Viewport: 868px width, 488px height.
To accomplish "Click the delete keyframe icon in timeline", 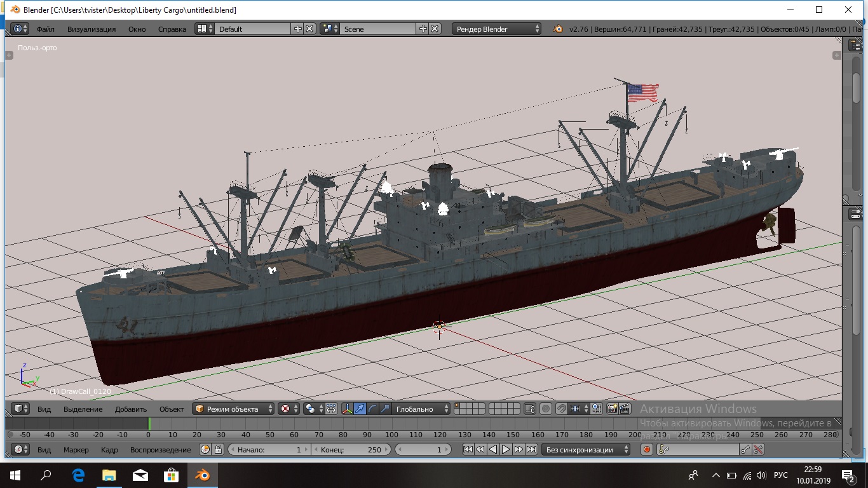I will point(758,449).
